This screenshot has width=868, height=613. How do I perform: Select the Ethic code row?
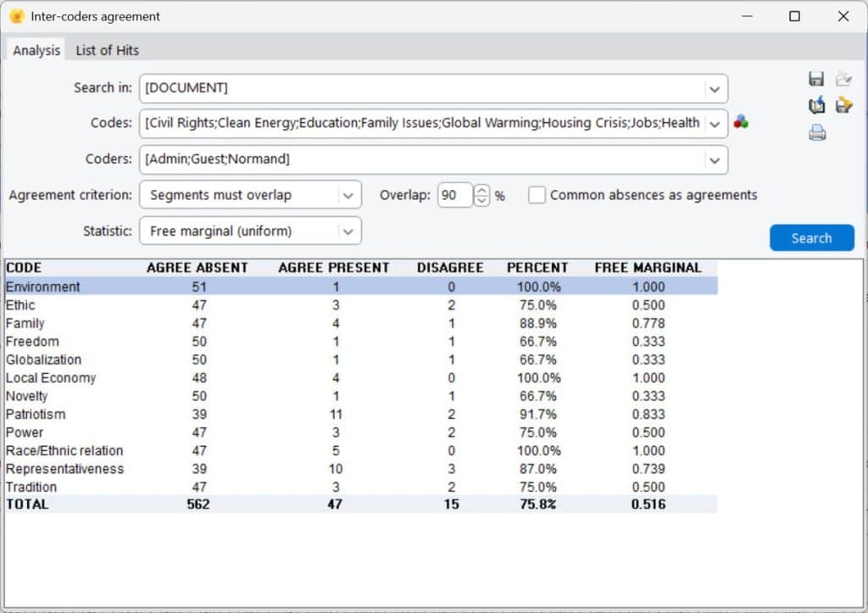pyautogui.click(x=361, y=305)
